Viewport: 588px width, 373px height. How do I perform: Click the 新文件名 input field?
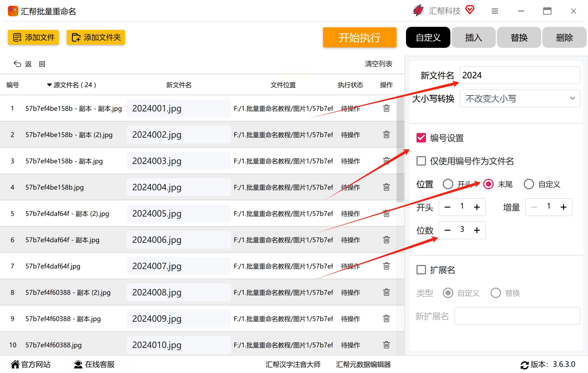(519, 75)
